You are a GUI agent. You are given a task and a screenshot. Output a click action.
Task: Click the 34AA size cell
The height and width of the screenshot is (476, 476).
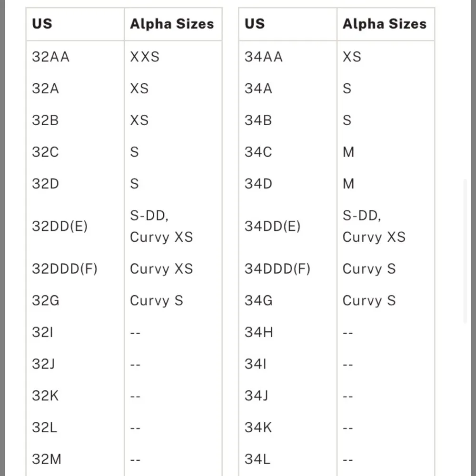click(264, 57)
